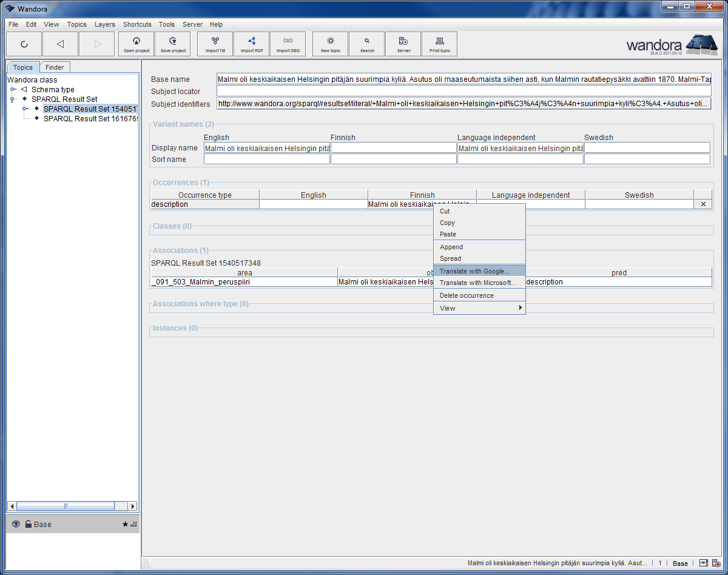728x575 pixels.
Task: Select the Import OBO toolbar icon
Action: [x=288, y=44]
